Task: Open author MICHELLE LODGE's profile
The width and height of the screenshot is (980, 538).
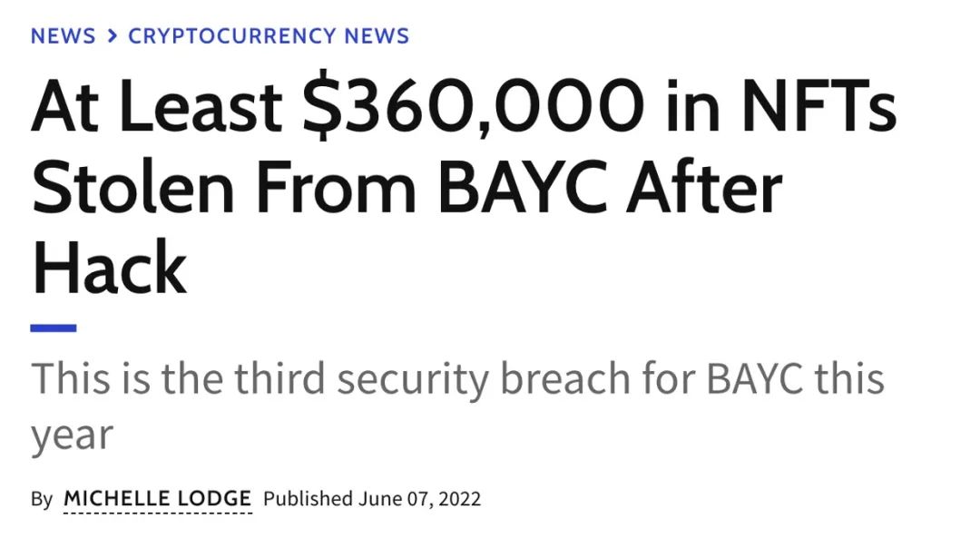Action: point(158,499)
